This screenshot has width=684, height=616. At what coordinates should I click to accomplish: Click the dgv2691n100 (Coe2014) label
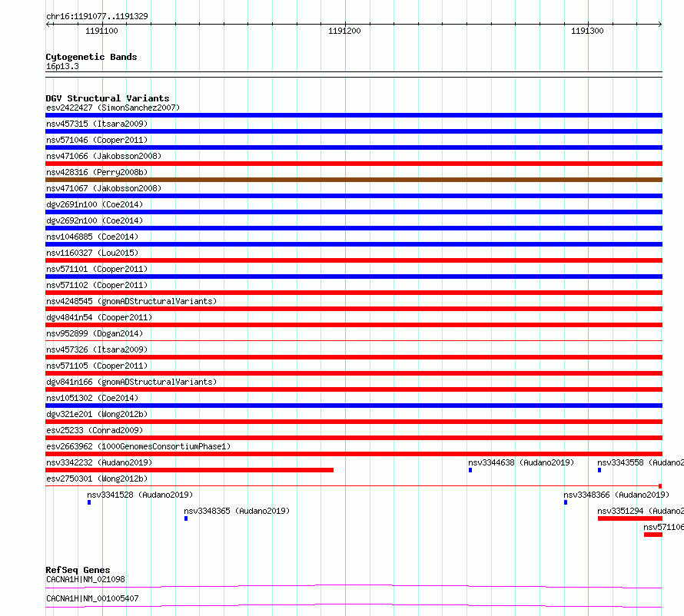[95, 204]
